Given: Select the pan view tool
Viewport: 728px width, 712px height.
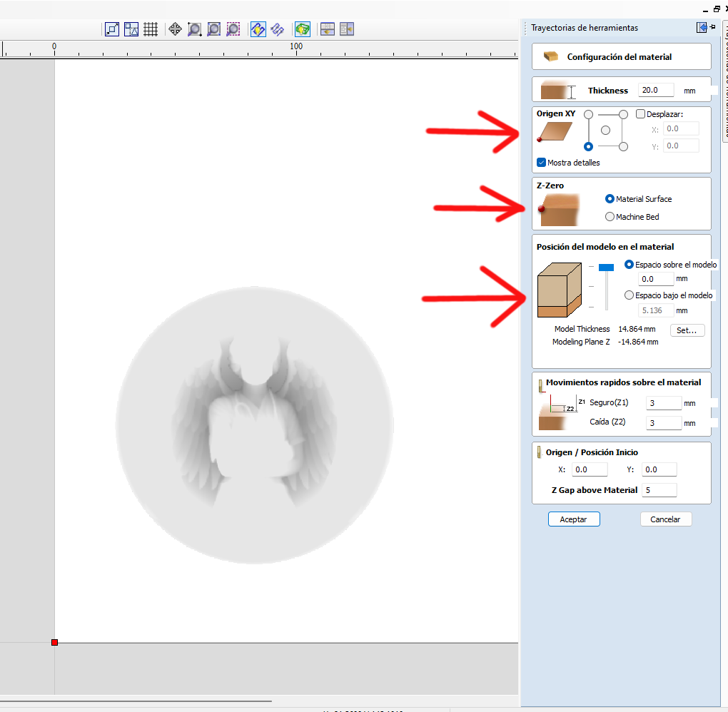Looking at the screenshot, I should tap(175, 29).
